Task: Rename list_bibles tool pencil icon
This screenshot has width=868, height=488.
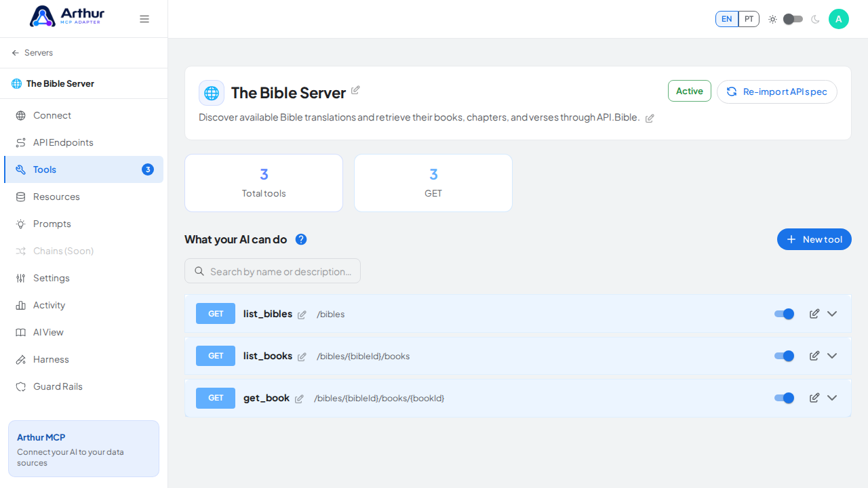Action: point(302,314)
